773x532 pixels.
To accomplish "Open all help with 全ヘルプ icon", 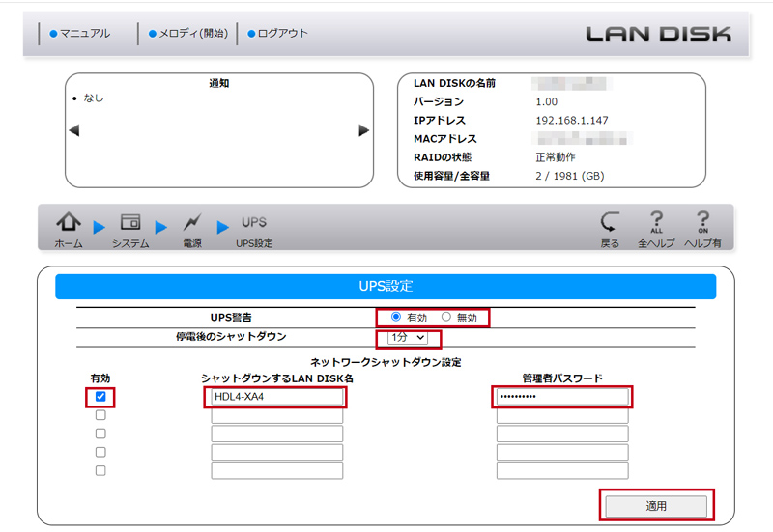I will point(656,223).
